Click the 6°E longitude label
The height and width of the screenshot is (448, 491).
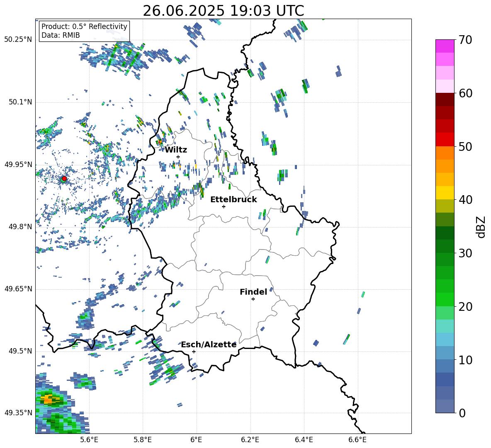click(196, 440)
